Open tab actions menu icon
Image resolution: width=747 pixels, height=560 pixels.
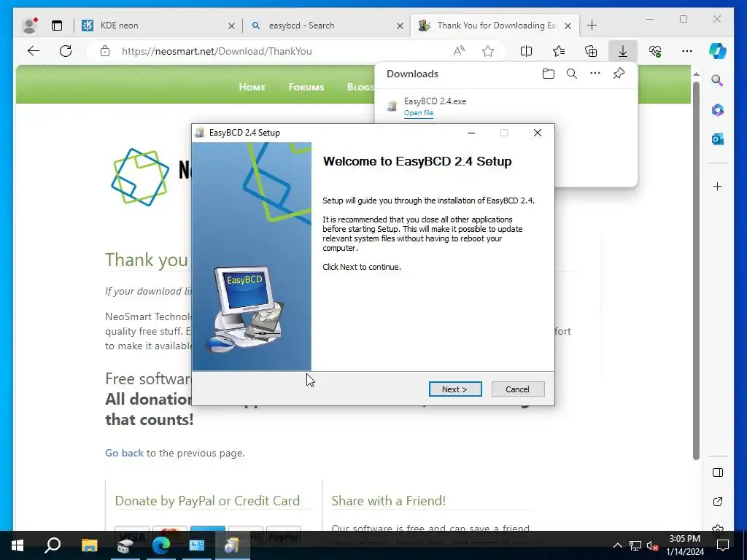tap(57, 26)
